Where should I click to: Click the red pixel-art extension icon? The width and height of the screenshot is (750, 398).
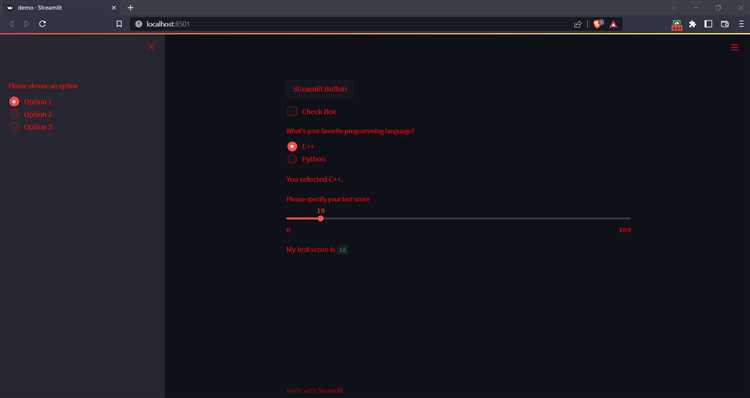(676, 25)
